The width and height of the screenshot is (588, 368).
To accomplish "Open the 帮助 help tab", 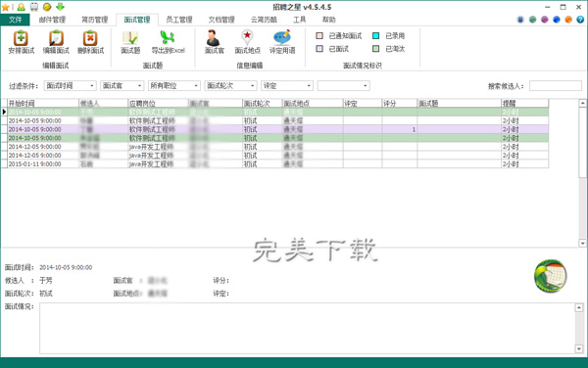I will pos(328,20).
